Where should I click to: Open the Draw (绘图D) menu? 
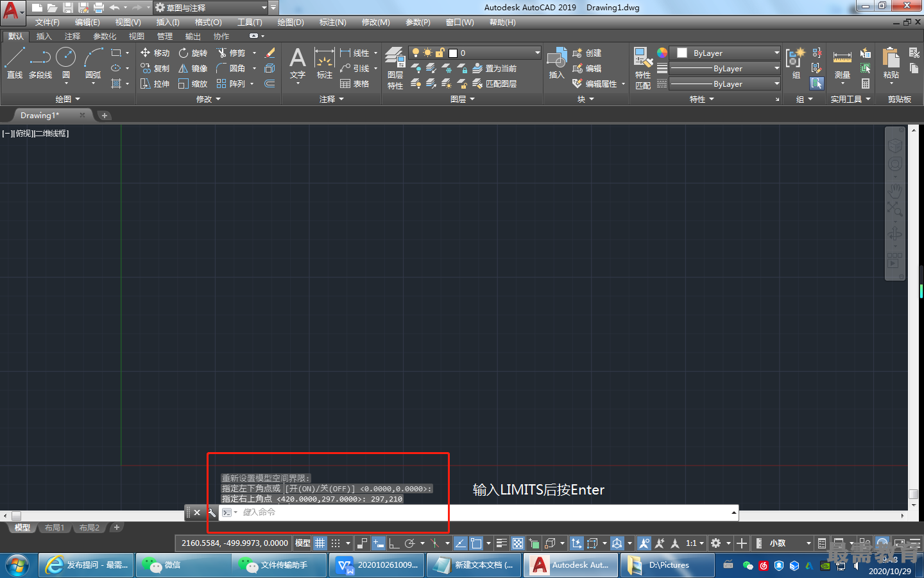coord(291,22)
